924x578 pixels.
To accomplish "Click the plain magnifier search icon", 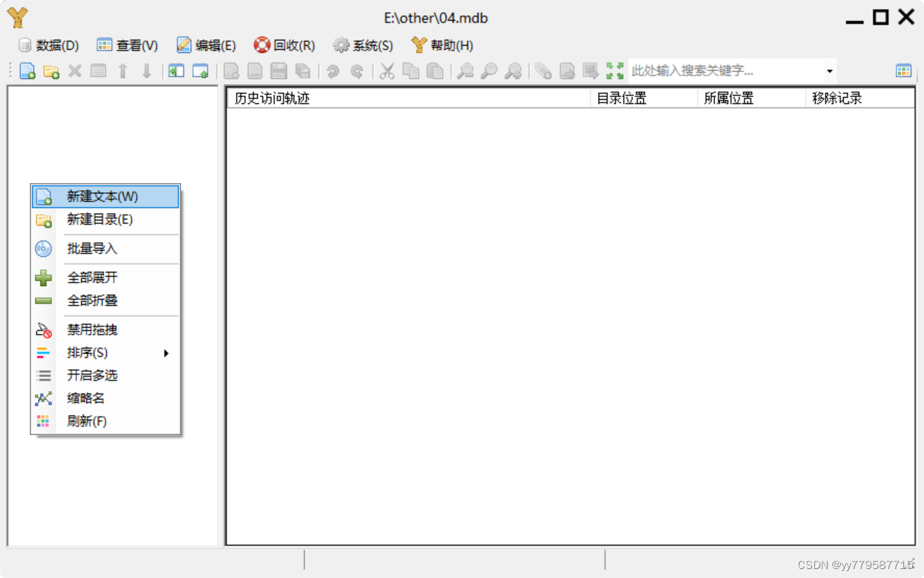I will click(x=489, y=71).
